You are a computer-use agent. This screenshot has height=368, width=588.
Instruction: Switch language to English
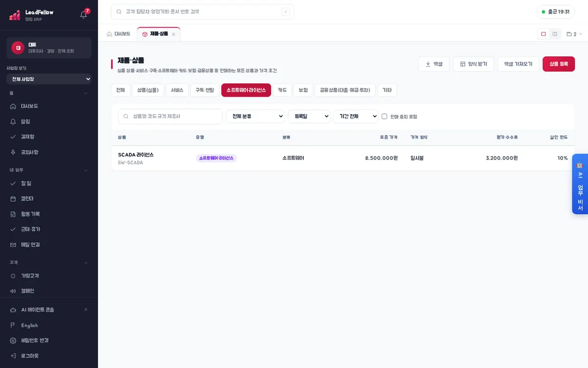(x=49, y=325)
